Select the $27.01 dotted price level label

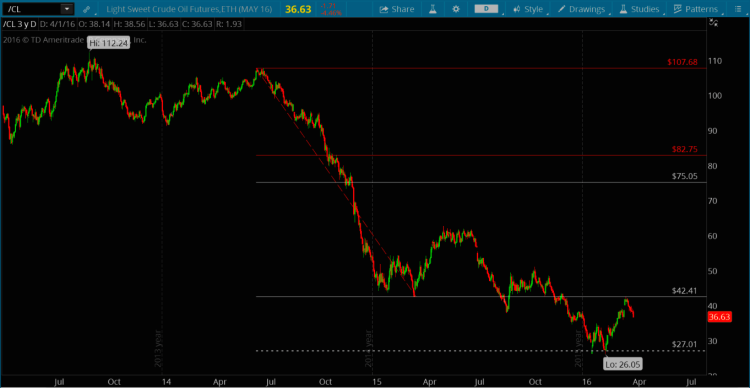(x=684, y=344)
